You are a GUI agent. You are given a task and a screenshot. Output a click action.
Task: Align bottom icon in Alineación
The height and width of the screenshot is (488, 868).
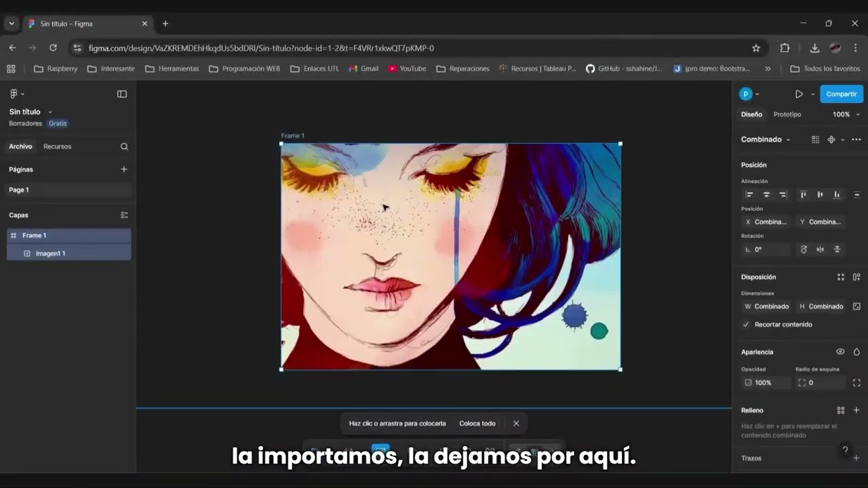pyautogui.click(x=837, y=195)
